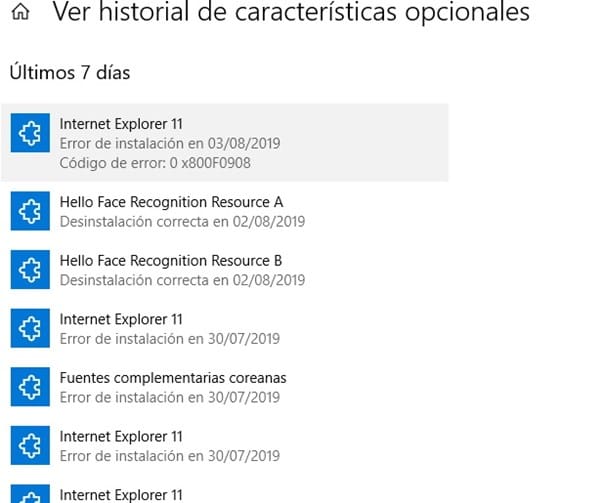Click the icon of Internet Explorer 11 above Fuentes complementarias

tap(29, 329)
